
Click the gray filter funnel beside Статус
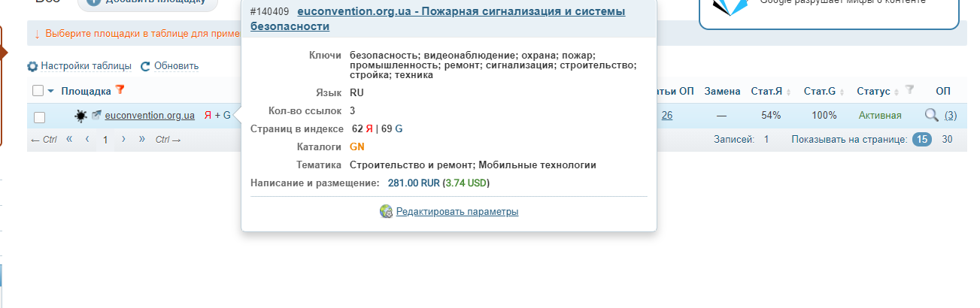click(909, 91)
